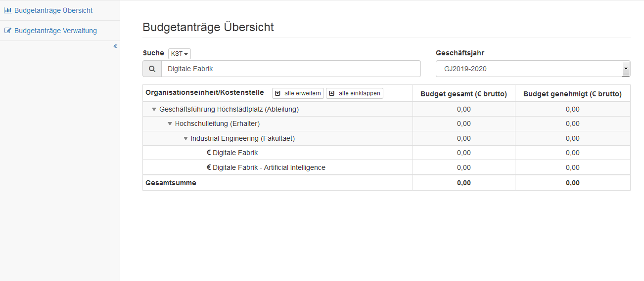Select Digitale Fabrik - Artificial Intelligence row
The width and height of the screenshot is (644, 281).
click(269, 167)
